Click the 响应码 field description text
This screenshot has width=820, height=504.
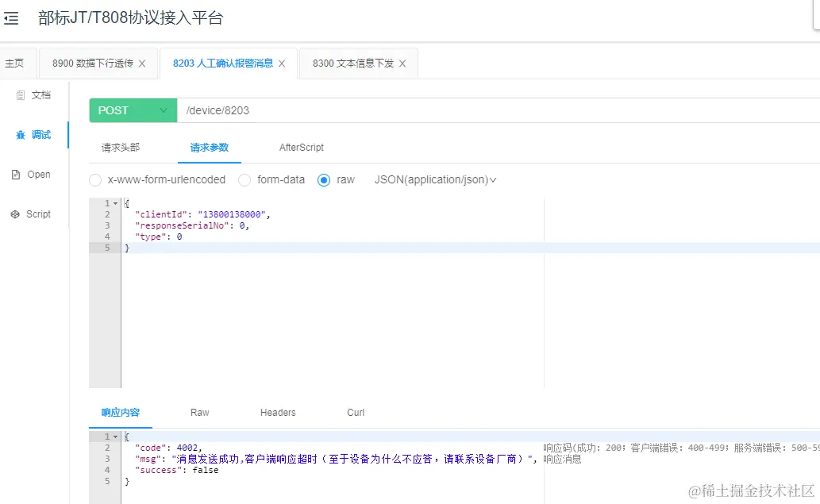click(x=681, y=448)
